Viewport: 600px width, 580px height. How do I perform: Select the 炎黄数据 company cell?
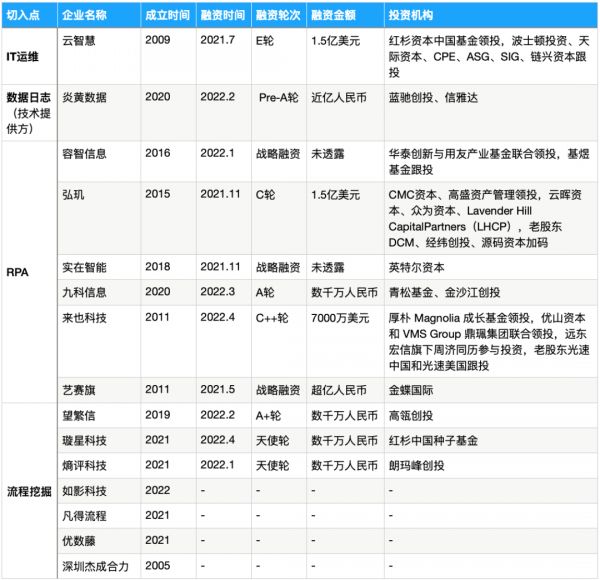click(x=86, y=97)
